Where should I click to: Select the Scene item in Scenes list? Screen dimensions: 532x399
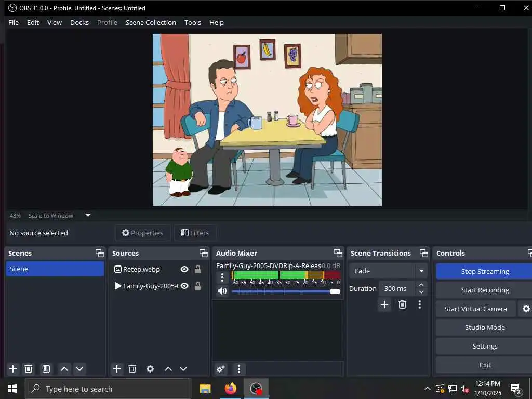(x=55, y=269)
